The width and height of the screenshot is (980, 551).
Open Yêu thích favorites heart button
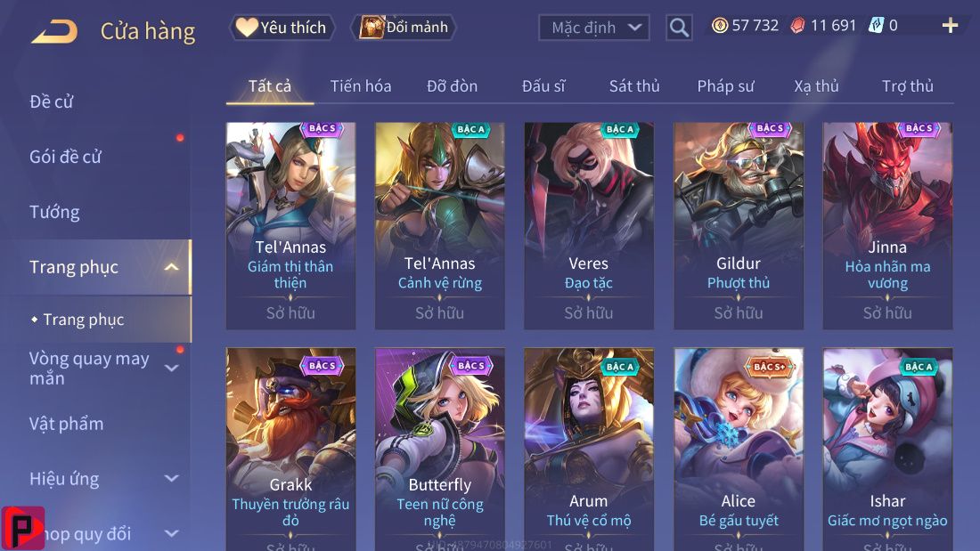pos(282,28)
